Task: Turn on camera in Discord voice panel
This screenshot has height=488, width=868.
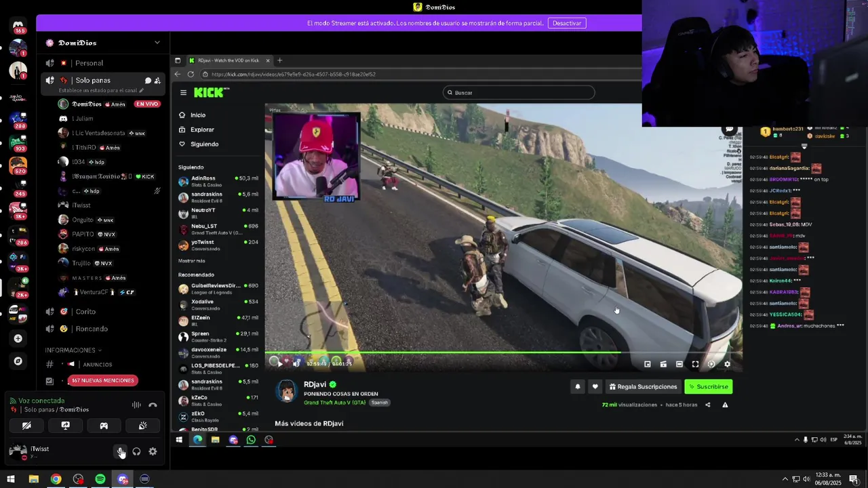Action: [x=26, y=426]
